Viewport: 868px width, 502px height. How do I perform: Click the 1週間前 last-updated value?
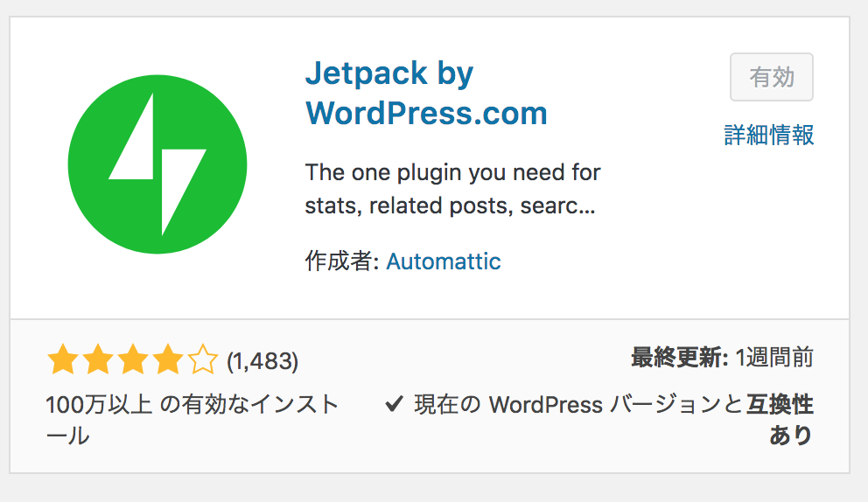[x=774, y=358]
